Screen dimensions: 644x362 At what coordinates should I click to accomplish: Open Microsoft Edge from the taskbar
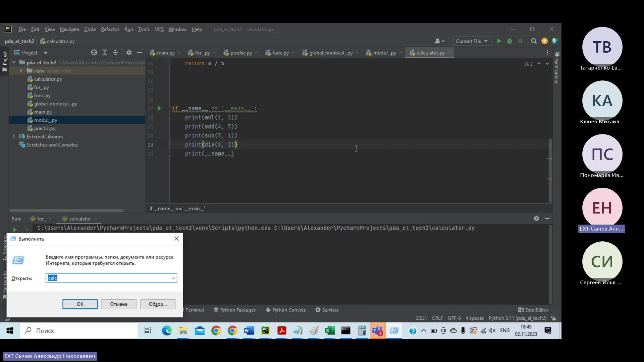pos(167,330)
